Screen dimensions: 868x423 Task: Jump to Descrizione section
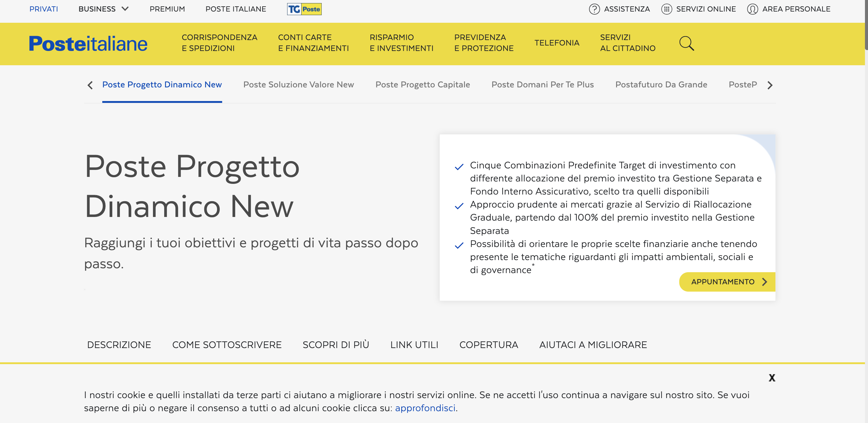119,345
